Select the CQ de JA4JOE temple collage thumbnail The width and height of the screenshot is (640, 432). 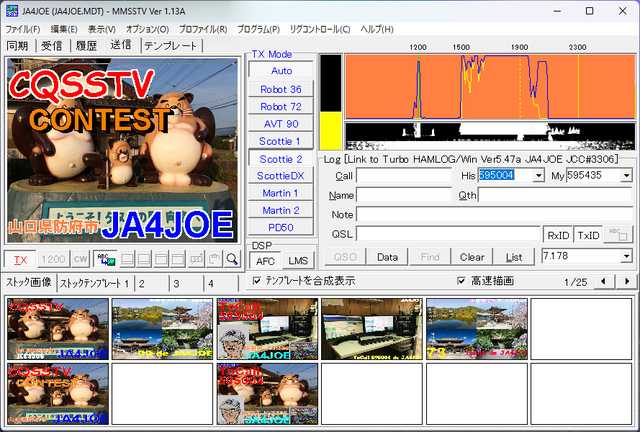(x=162, y=329)
